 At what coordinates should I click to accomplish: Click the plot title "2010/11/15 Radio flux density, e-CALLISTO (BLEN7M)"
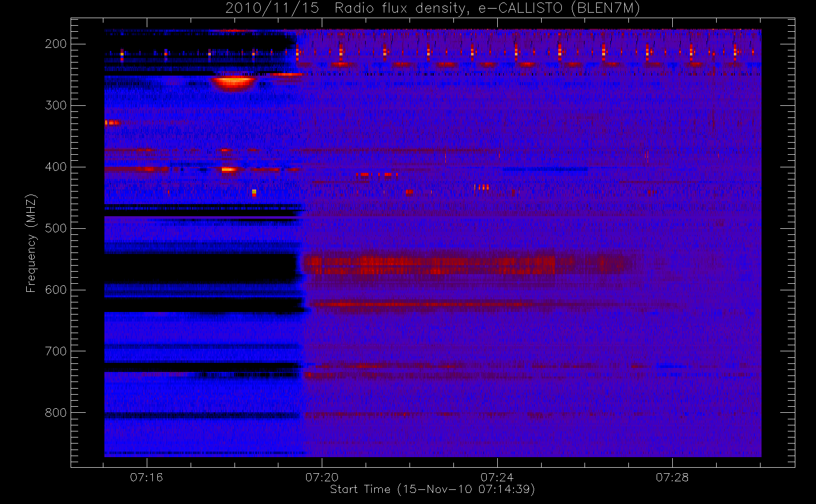click(x=433, y=8)
